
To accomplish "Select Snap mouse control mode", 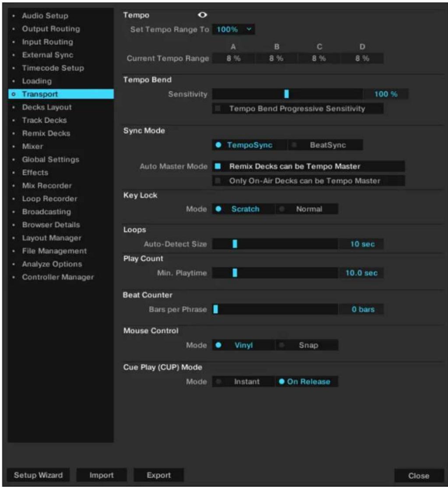I will pos(307,345).
